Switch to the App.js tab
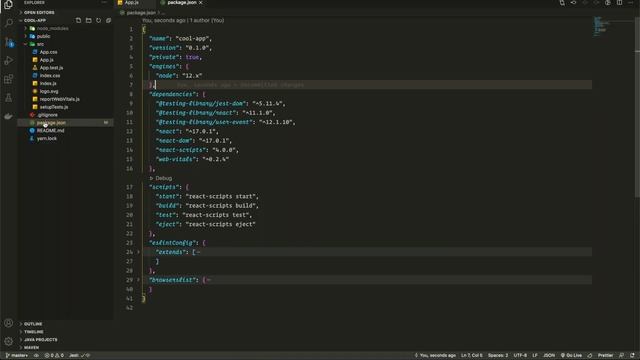The height and width of the screenshot is (360, 640). click(x=131, y=2)
